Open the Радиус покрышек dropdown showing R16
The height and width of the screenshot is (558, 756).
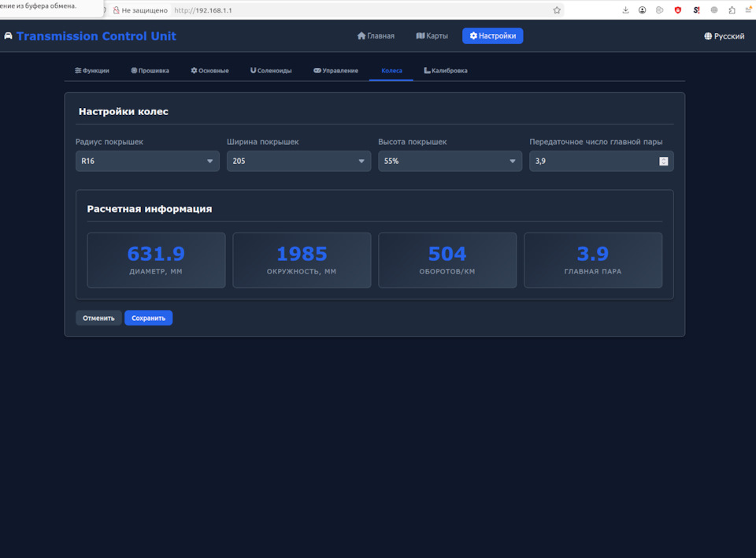[146, 161]
